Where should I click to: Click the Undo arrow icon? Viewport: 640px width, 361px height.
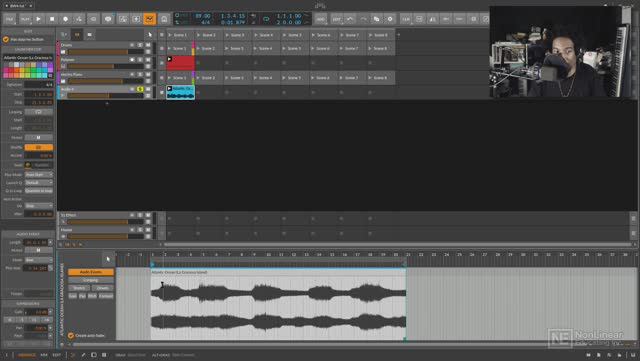click(350, 19)
